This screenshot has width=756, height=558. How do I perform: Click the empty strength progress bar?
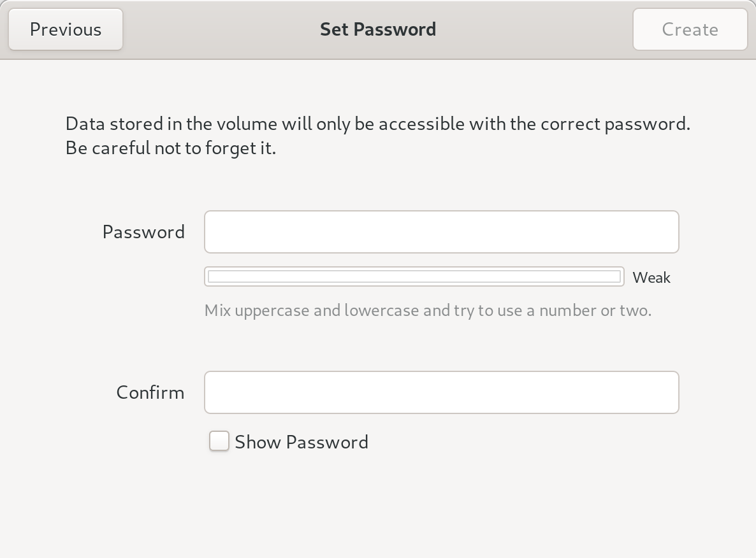(x=414, y=276)
